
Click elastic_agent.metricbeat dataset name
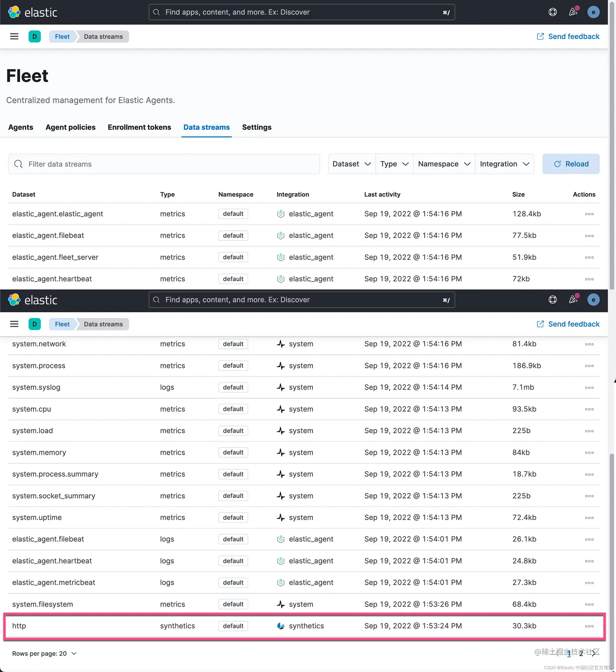(x=54, y=582)
